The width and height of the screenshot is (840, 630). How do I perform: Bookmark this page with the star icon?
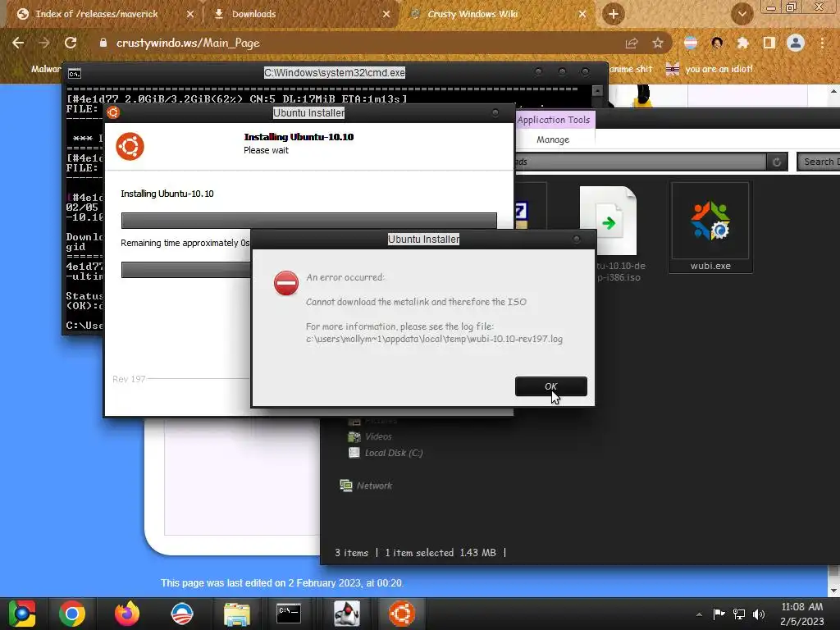(x=658, y=43)
